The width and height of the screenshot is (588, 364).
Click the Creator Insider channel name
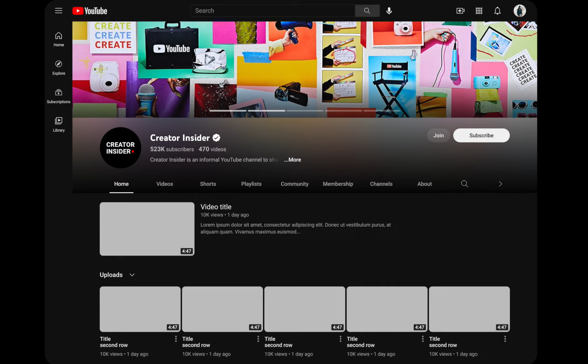[180, 138]
